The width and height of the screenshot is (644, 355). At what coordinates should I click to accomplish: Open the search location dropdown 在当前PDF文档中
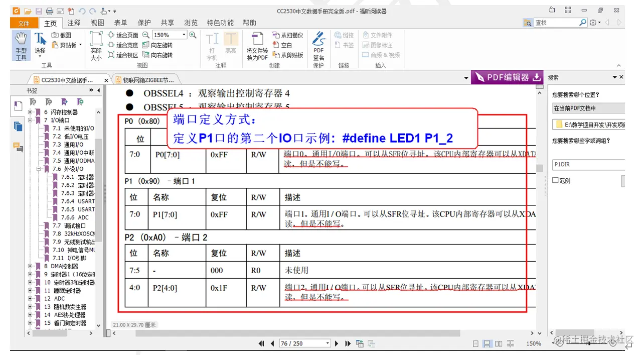(x=588, y=108)
